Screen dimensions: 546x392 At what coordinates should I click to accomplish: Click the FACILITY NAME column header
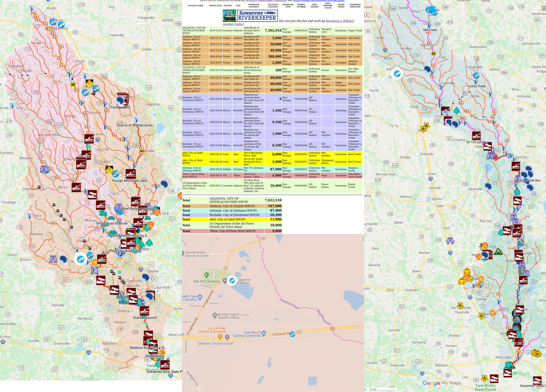[195, 6]
